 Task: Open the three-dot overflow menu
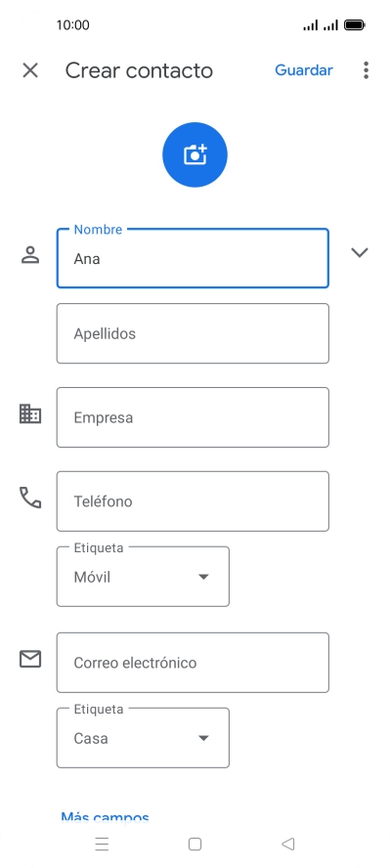coord(366,70)
